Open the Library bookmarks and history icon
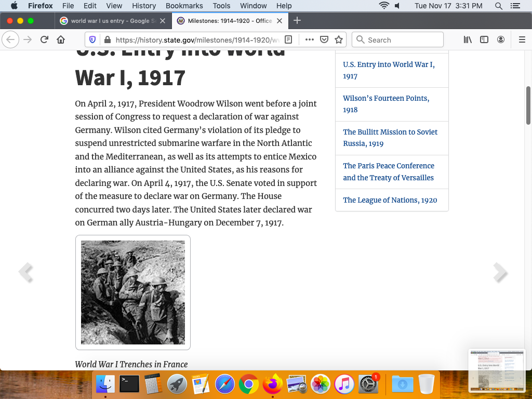Viewport: 532px width, 399px height. (468, 40)
